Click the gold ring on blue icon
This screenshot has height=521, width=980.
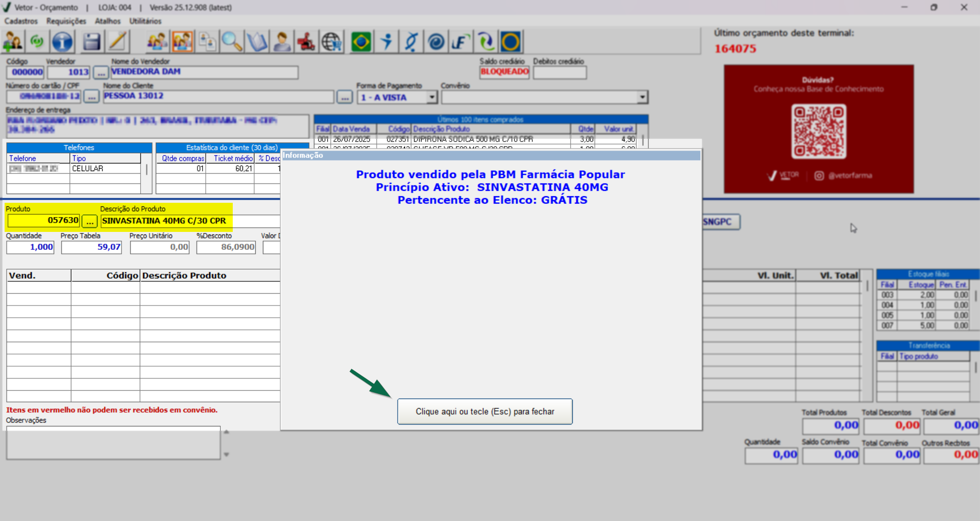click(x=510, y=42)
